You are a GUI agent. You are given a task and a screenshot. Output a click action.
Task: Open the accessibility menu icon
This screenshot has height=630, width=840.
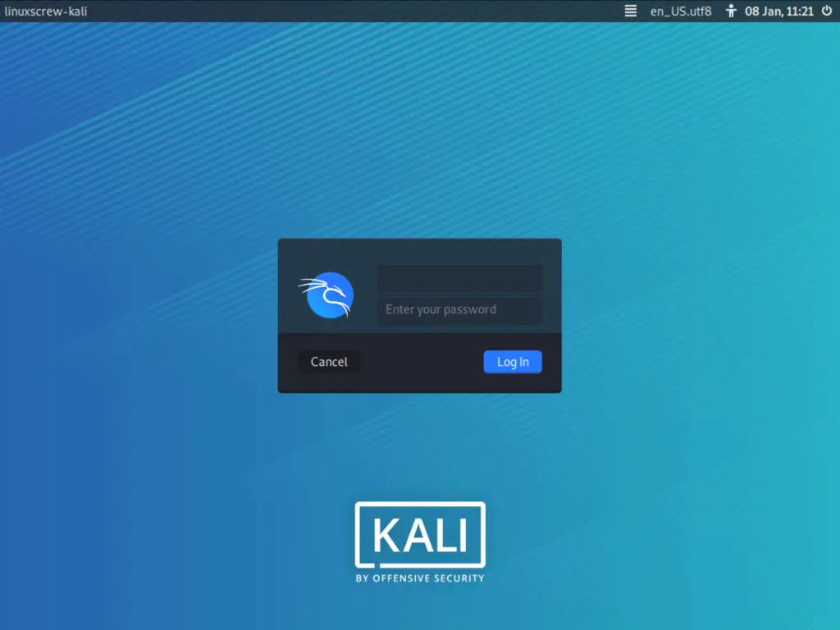731,11
